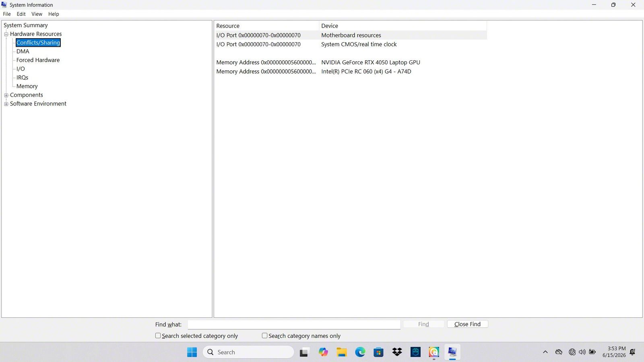The width and height of the screenshot is (644, 362).
Task: Open the dark teal app on the taskbar
Action: (x=415, y=352)
